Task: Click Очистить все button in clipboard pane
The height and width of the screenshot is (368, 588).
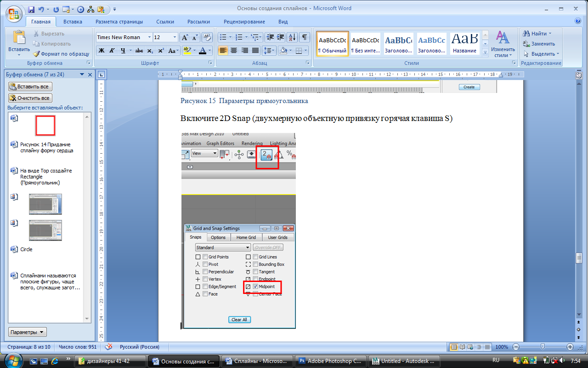Action: pyautogui.click(x=30, y=98)
